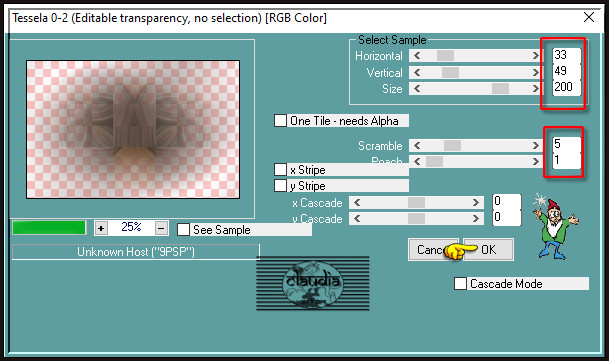
Task: Click the x Cascade right arrow
Action: point(476,202)
